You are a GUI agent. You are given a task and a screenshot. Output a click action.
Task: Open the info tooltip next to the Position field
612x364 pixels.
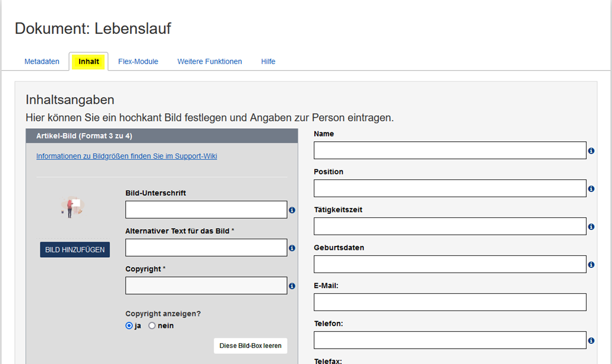tap(591, 188)
